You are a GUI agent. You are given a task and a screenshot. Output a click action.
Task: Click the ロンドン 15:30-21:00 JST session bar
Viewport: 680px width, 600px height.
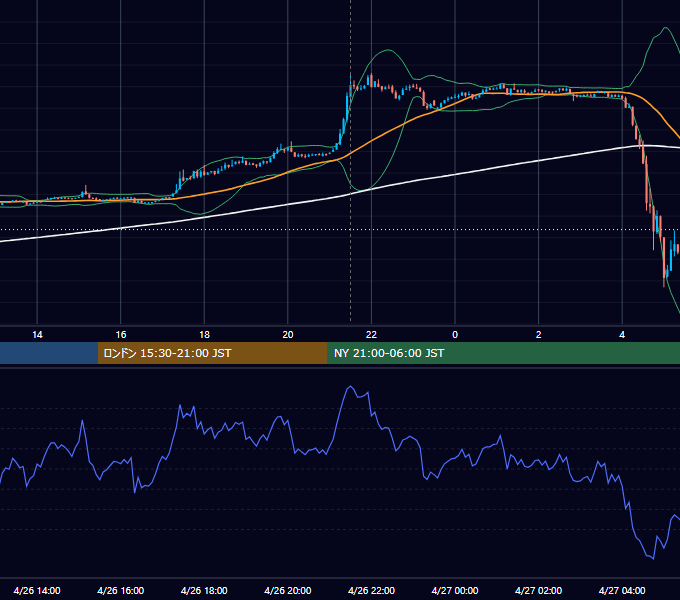tap(212, 353)
